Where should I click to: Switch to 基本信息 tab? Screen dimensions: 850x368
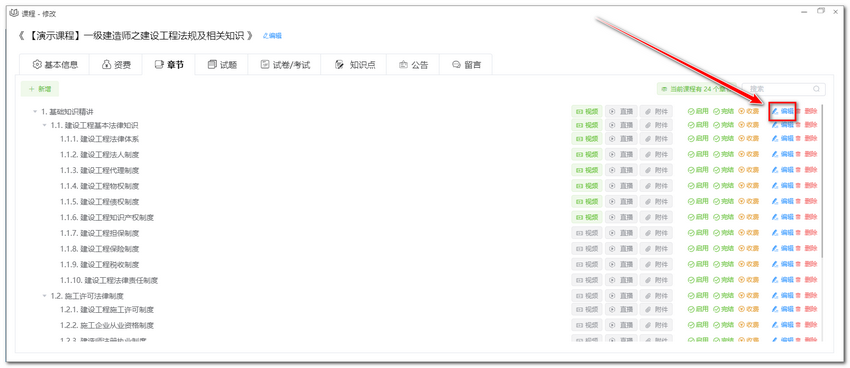[54, 64]
